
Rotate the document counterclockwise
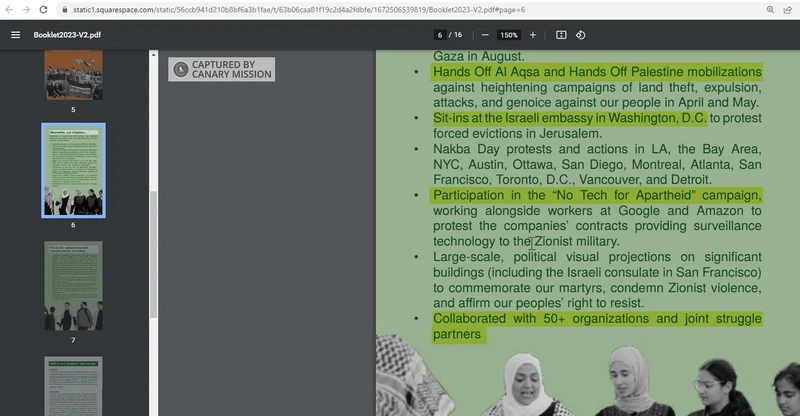pyautogui.click(x=581, y=35)
